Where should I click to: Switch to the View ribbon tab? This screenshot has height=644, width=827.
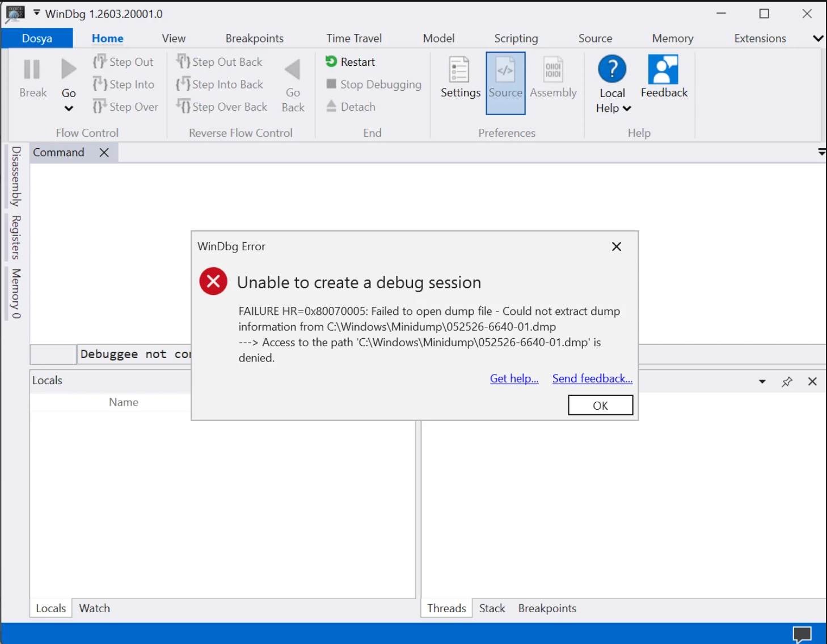coord(174,39)
